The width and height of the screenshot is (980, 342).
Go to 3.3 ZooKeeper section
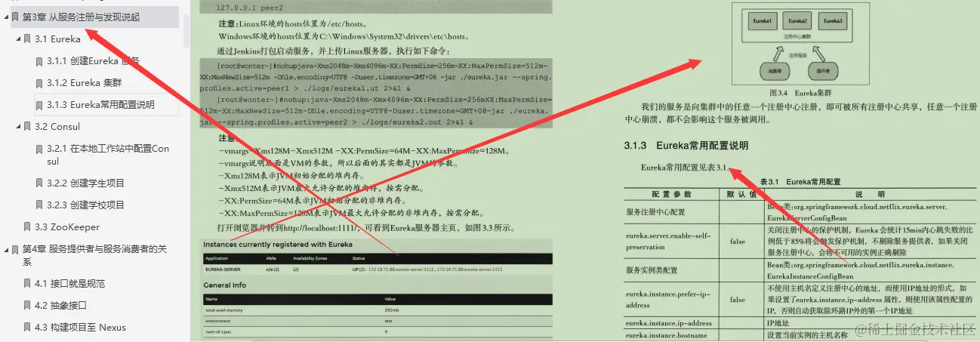67,227
